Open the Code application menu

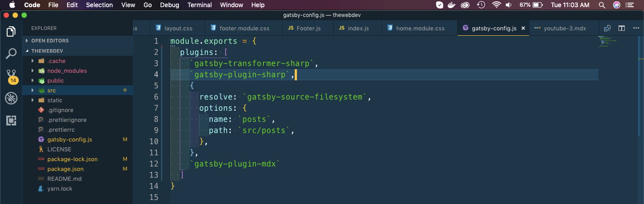pyautogui.click(x=32, y=5)
